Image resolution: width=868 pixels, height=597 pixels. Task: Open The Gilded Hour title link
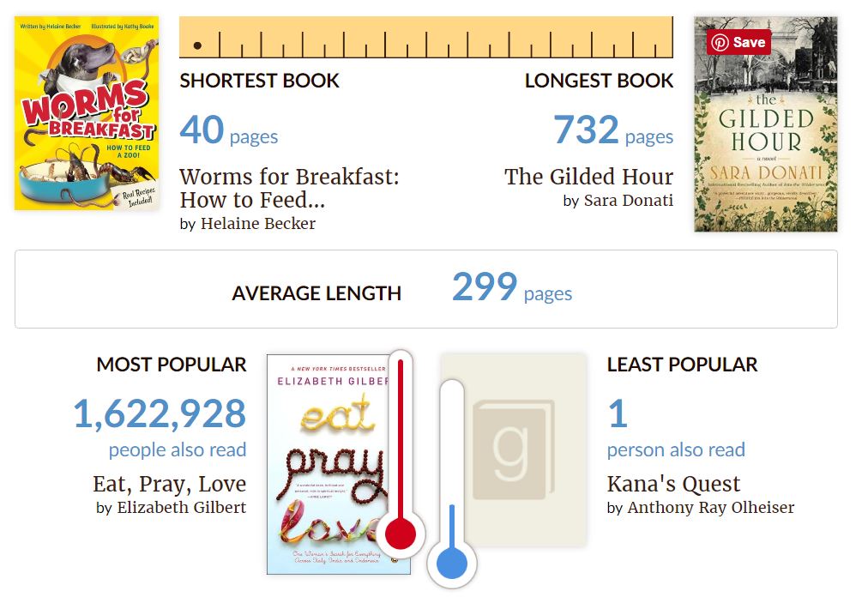click(588, 177)
